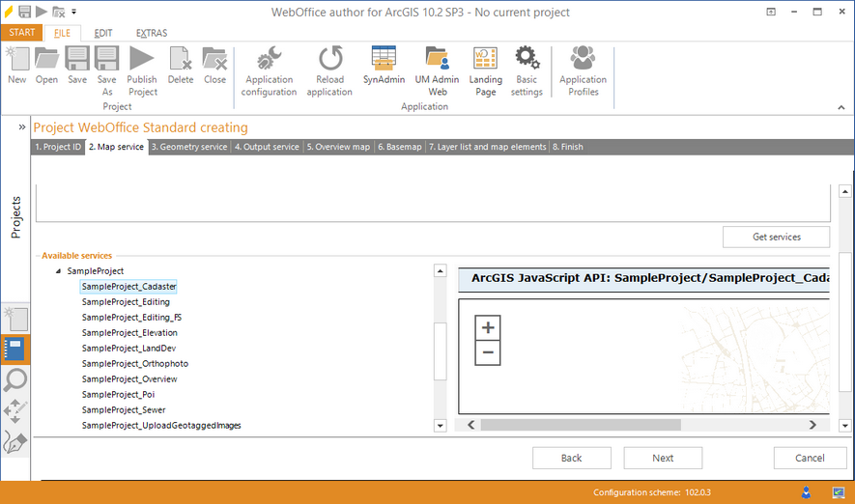
Task: Click quick access close-project icon in title bar
Action: coord(58,12)
